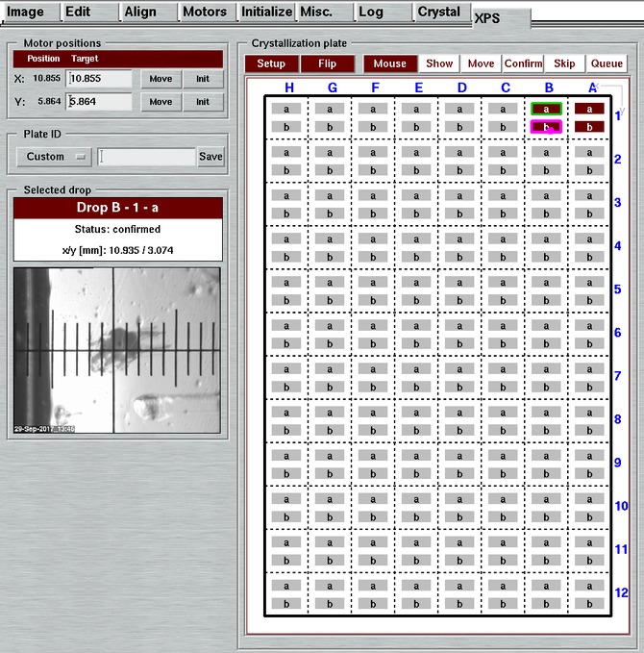Click the drop microscope image preview
Image resolution: width=644 pixels, height=653 pixels.
point(117,350)
